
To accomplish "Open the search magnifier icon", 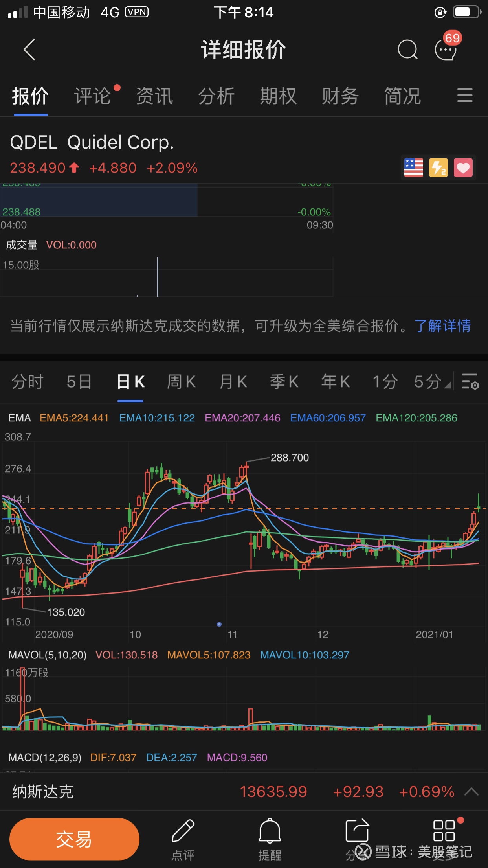I will (407, 50).
